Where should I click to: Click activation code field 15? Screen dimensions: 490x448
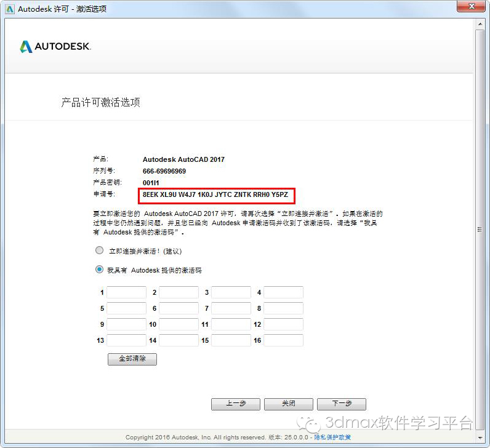pyautogui.click(x=231, y=340)
